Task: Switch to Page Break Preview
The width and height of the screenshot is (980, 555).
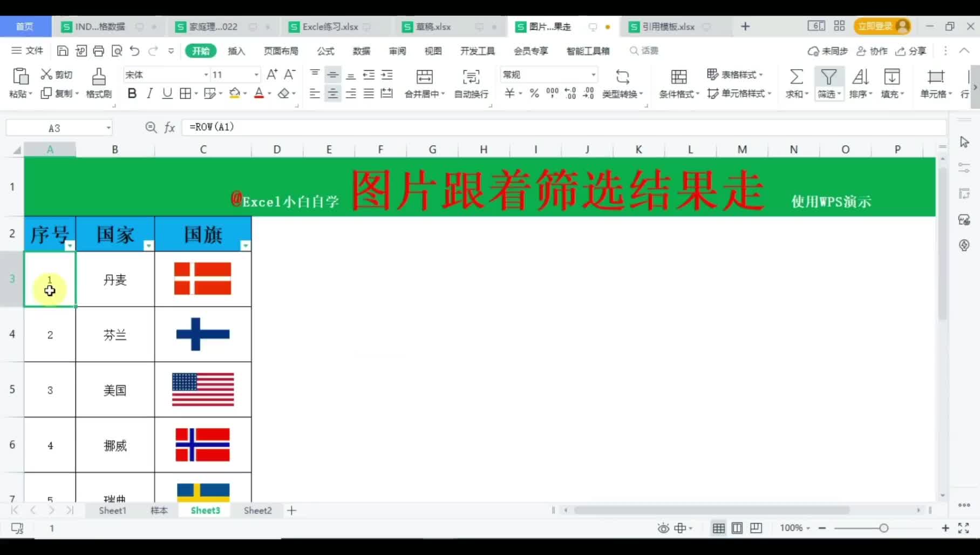Action: tap(756, 528)
